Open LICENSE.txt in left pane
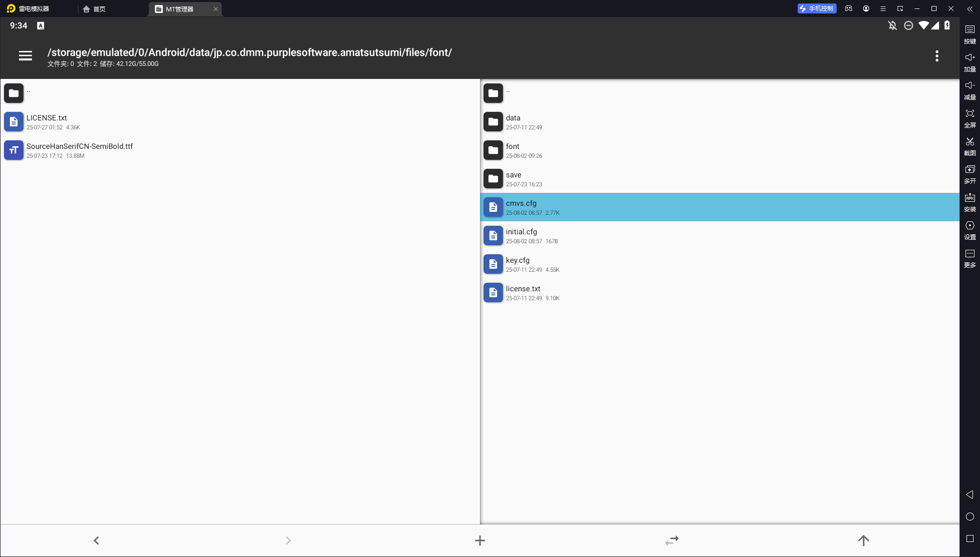The width and height of the screenshot is (980, 557). (x=46, y=121)
